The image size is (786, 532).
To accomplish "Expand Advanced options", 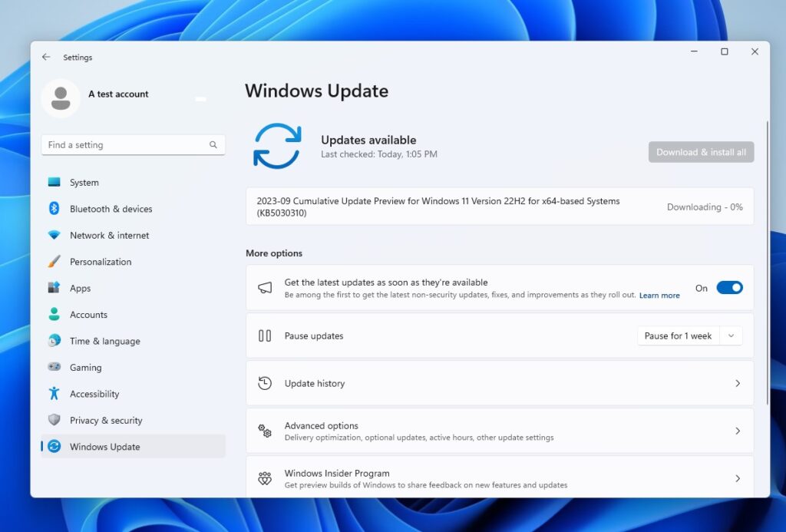I will click(499, 430).
